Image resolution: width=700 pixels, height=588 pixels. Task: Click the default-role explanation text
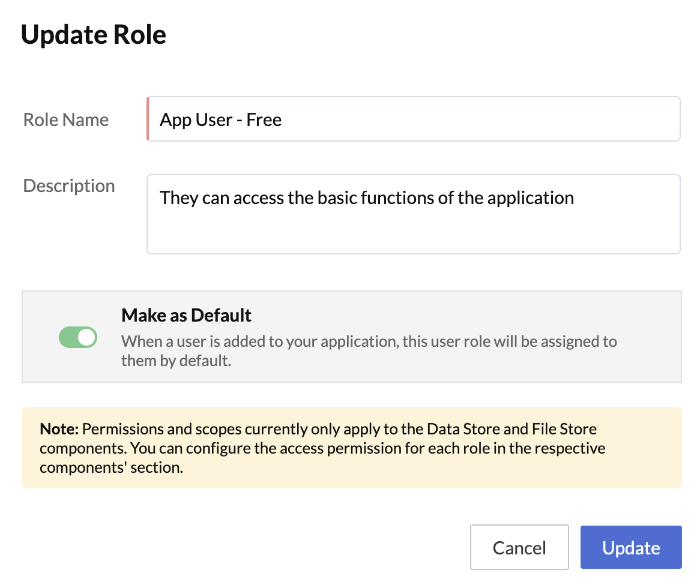point(369,350)
